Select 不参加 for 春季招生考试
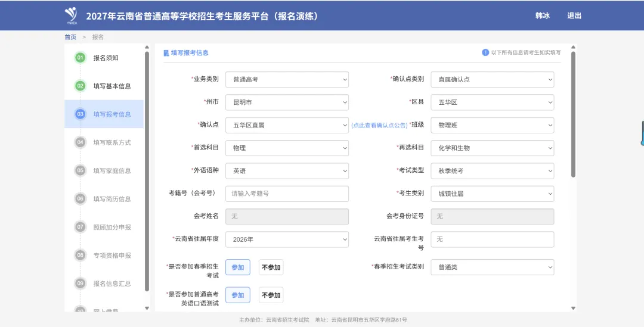Screen dimensions: 644x327 click(x=271, y=267)
